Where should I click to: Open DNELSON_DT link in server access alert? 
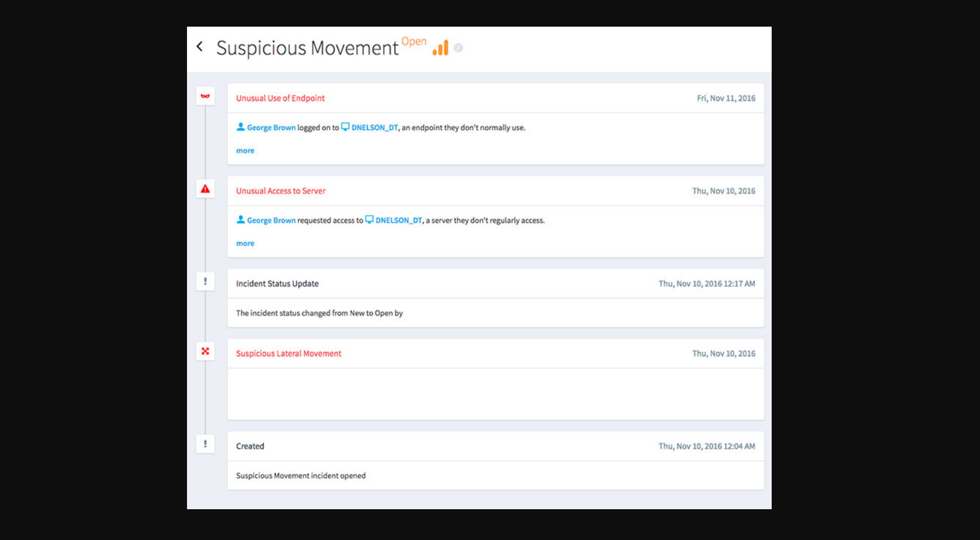pos(399,220)
